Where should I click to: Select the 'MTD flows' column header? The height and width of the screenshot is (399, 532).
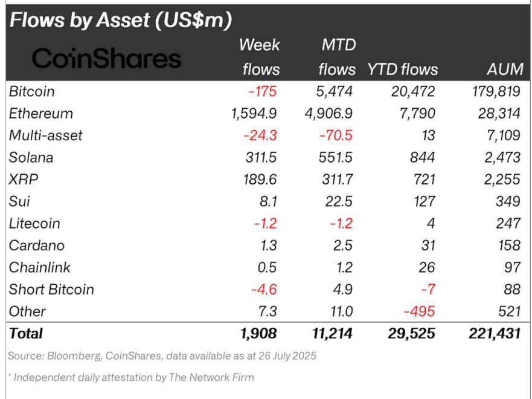coord(337,57)
